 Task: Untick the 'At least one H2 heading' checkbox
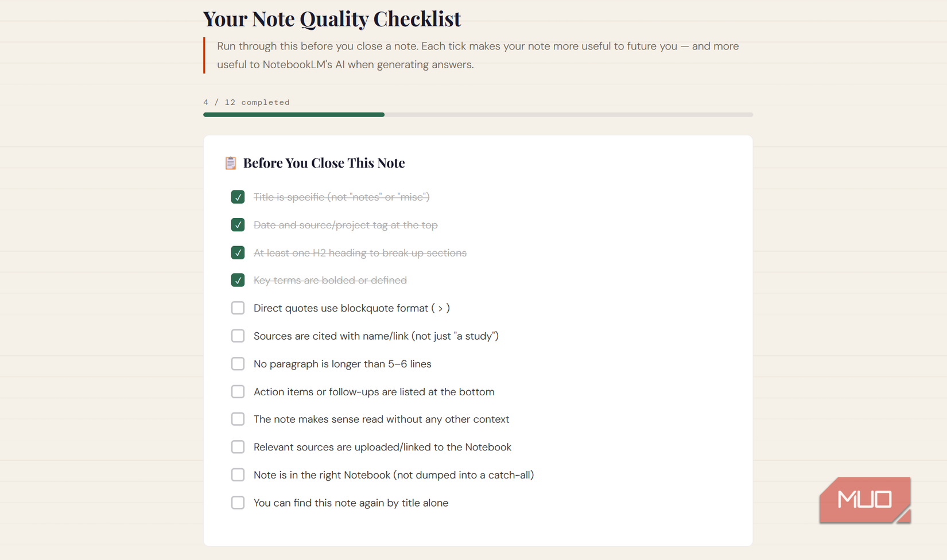238,253
